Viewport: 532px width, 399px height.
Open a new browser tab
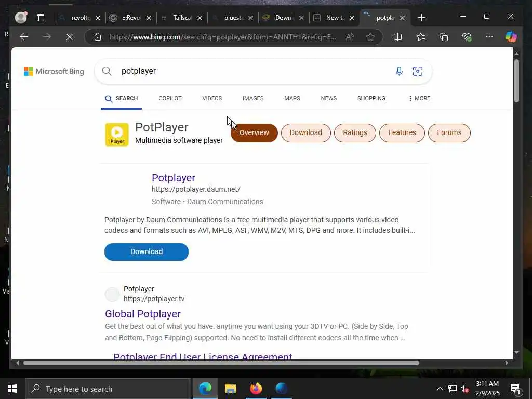click(x=421, y=18)
